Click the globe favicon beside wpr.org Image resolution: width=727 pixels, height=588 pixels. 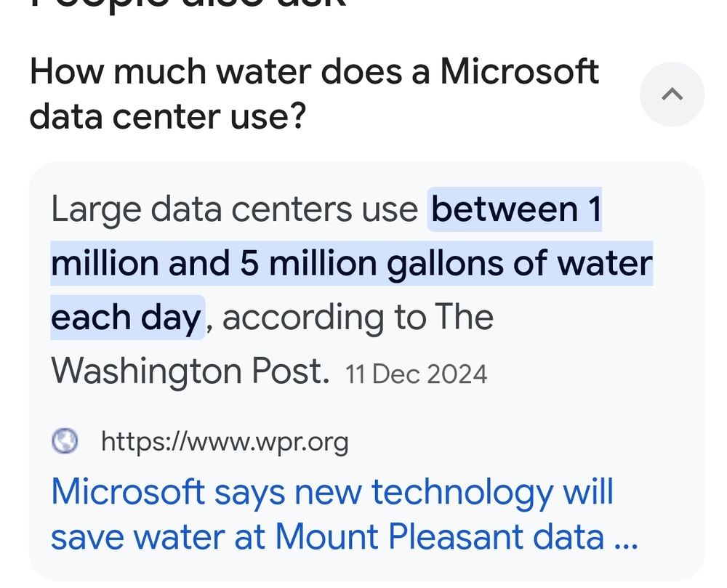click(x=65, y=441)
